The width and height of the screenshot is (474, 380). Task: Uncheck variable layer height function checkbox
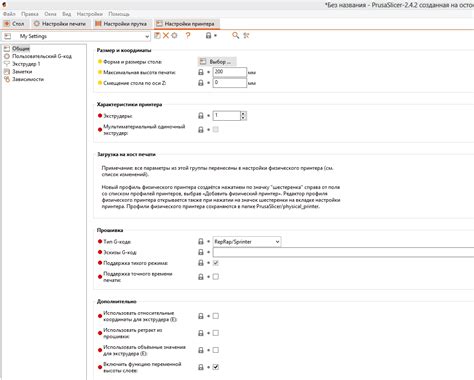tap(216, 367)
